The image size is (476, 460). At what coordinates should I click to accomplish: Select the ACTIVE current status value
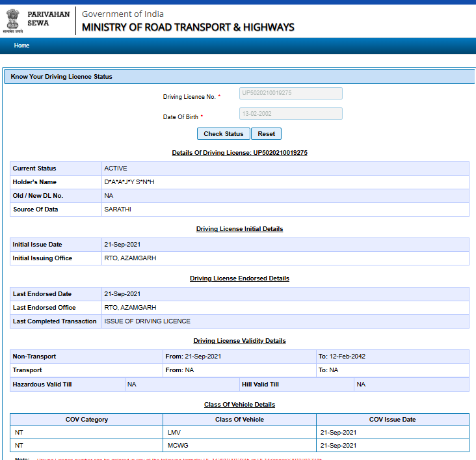[116, 169]
